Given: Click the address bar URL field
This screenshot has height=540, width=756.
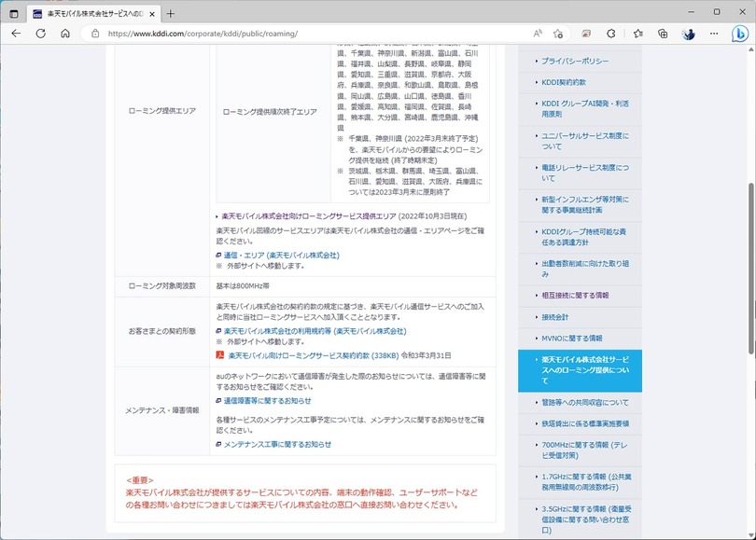Looking at the screenshot, I should (309, 34).
